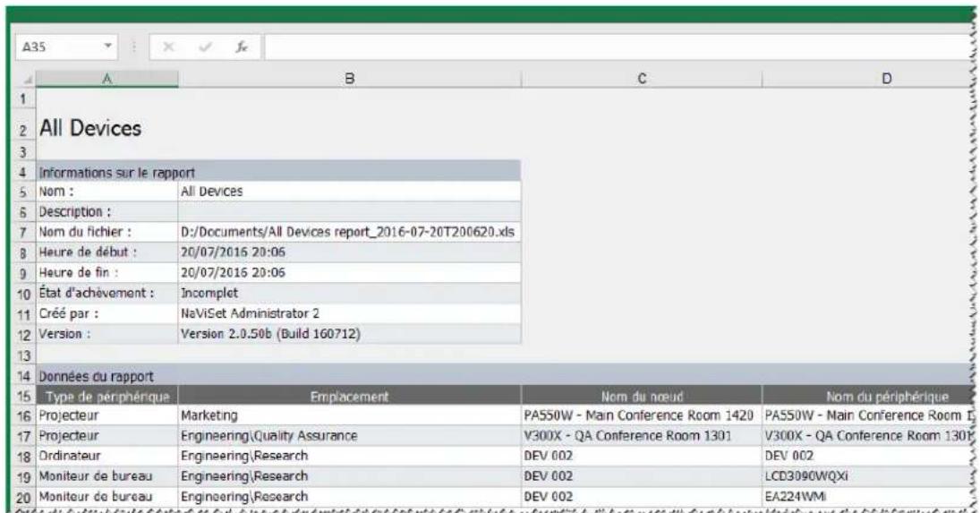Click the 'Données du rapport' cell
Image resolution: width=980 pixels, height=513 pixels.
pyautogui.click(x=505, y=376)
